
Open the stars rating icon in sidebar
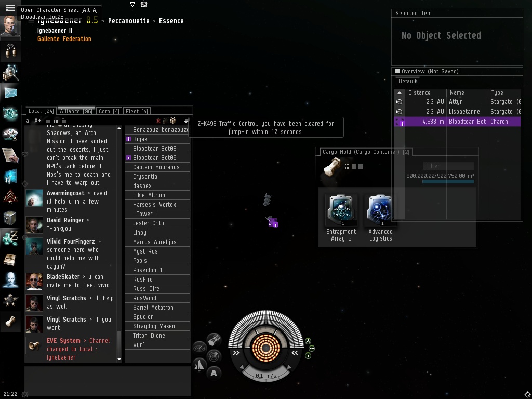pos(10,300)
